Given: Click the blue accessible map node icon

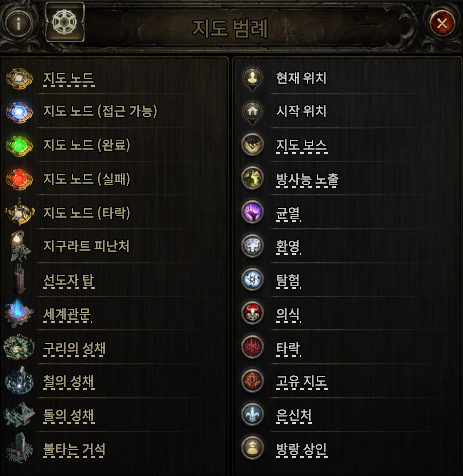Looking at the screenshot, I should coord(19,112).
